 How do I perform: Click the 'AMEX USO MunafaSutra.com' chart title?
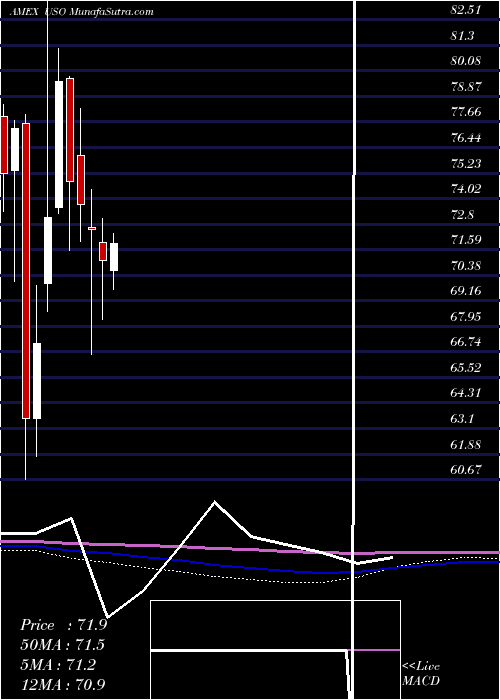click(82, 12)
